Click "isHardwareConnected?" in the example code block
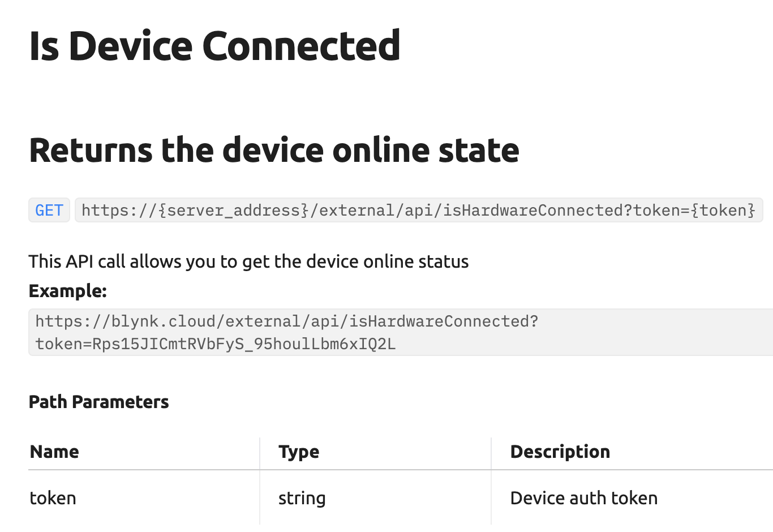The image size is (773, 532). [x=444, y=321]
